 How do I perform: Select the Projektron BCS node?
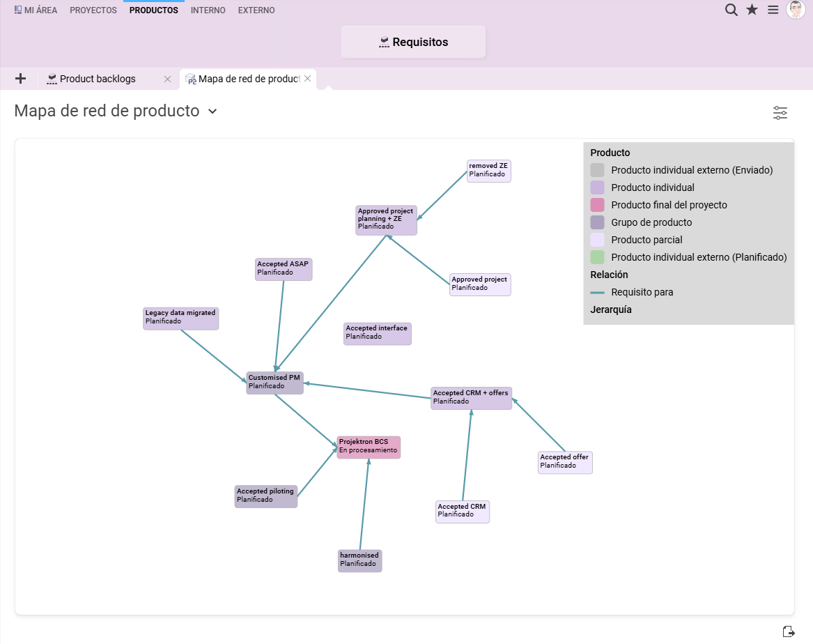coord(369,447)
